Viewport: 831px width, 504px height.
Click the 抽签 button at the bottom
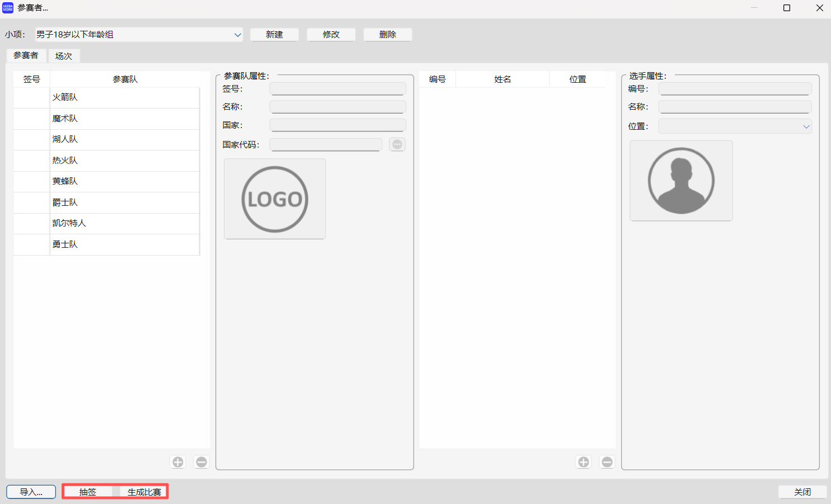point(88,491)
